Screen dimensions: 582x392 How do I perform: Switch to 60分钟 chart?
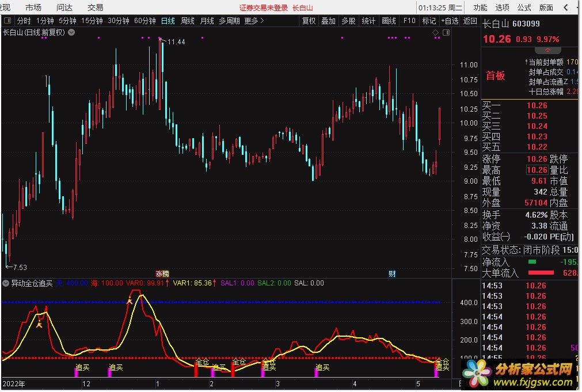tap(144, 21)
